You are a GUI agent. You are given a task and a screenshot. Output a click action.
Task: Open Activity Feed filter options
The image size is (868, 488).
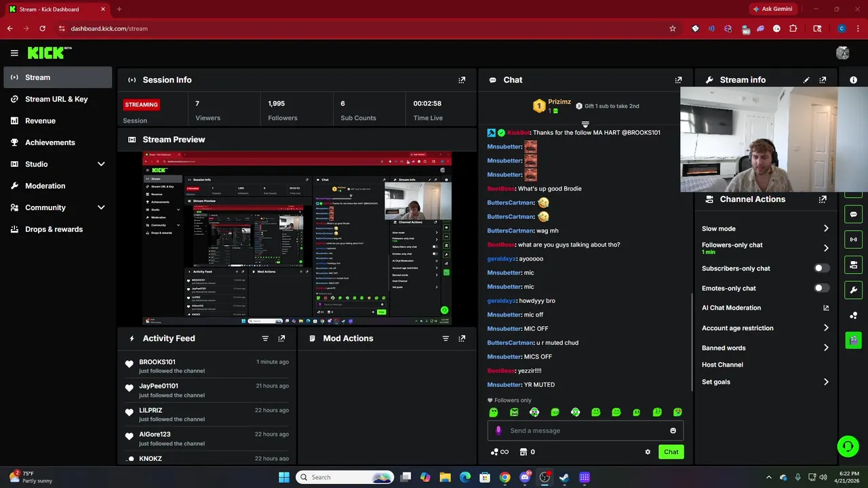265,338
